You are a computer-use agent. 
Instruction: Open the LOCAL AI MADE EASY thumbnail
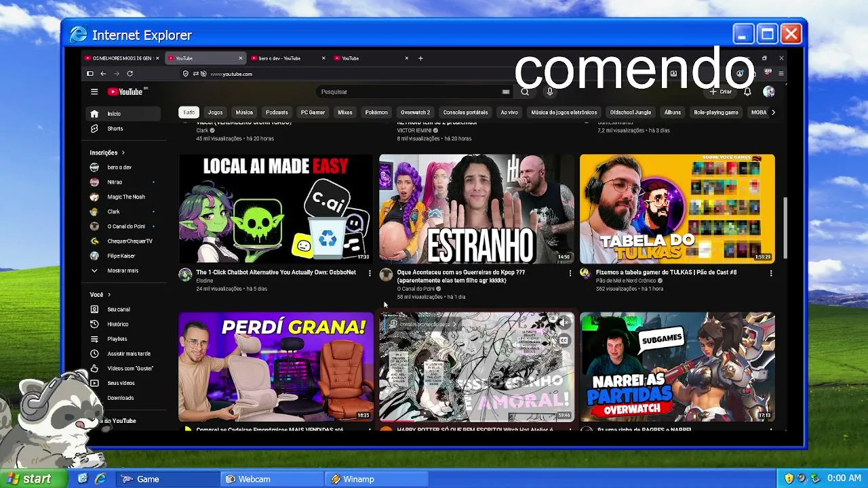click(275, 209)
